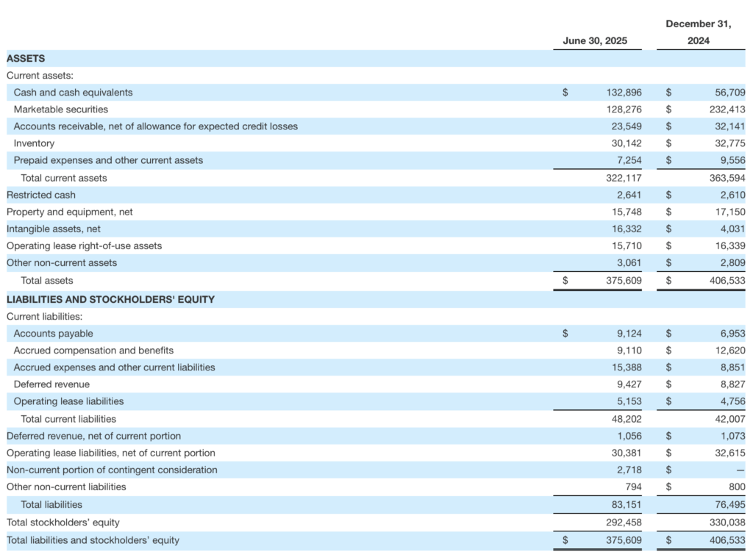Screen dimensions: 753x560
Task: Click deferred revenue value 9,427
Action: tap(629, 384)
